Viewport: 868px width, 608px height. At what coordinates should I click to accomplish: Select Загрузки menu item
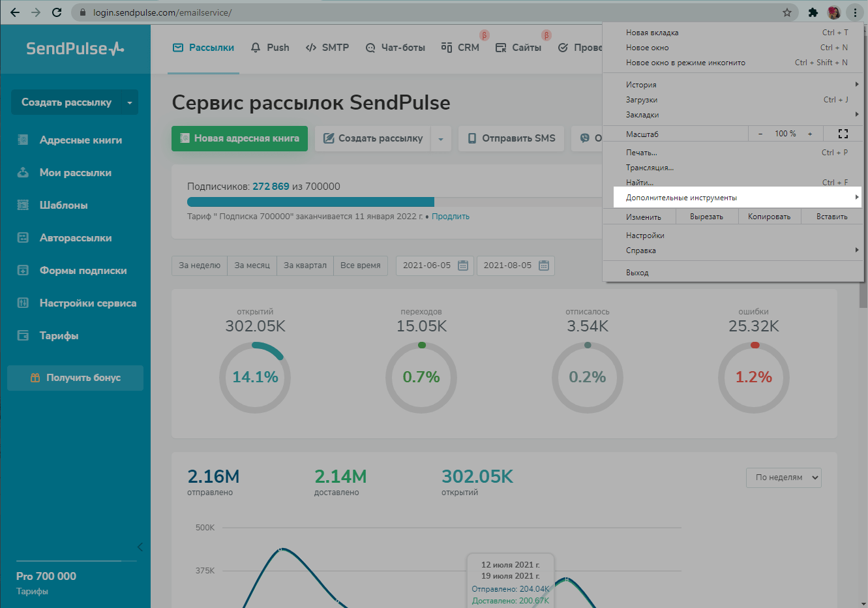pyautogui.click(x=734, y=100)
